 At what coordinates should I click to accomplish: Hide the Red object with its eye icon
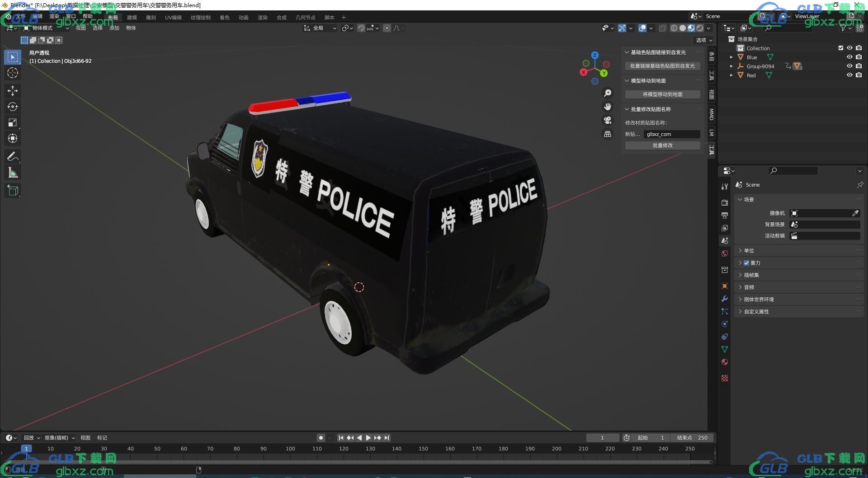pos(849,75)
